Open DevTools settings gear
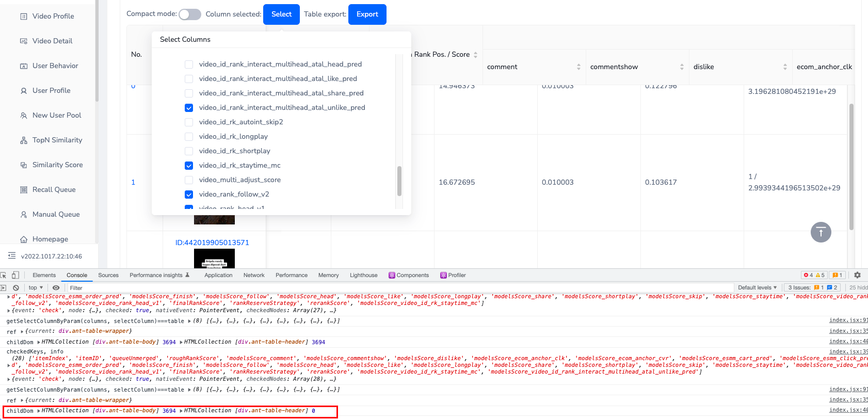 (857, 276)
